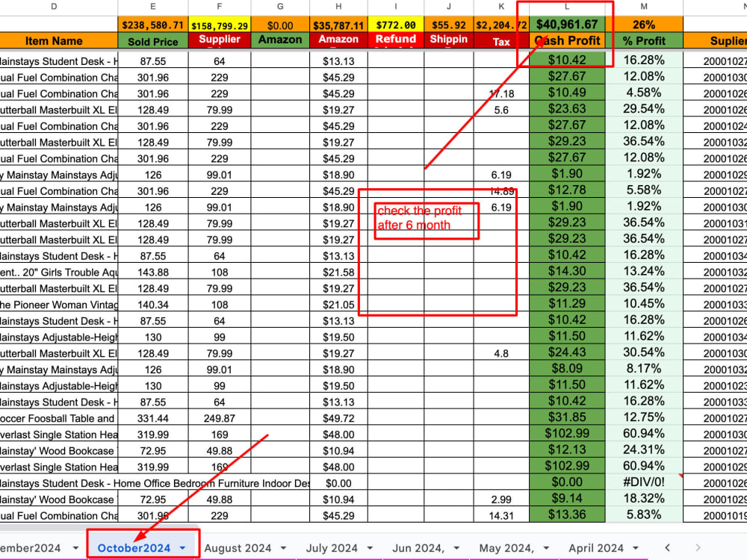
Task: Select the 2.99 tax cell
Action: [501, 500]
